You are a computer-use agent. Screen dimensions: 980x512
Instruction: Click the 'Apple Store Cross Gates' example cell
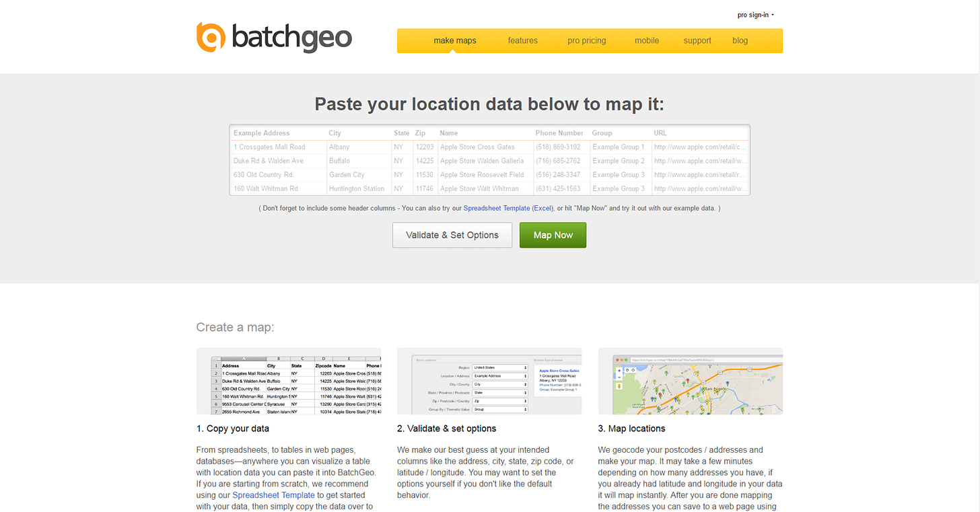point(477,147)
